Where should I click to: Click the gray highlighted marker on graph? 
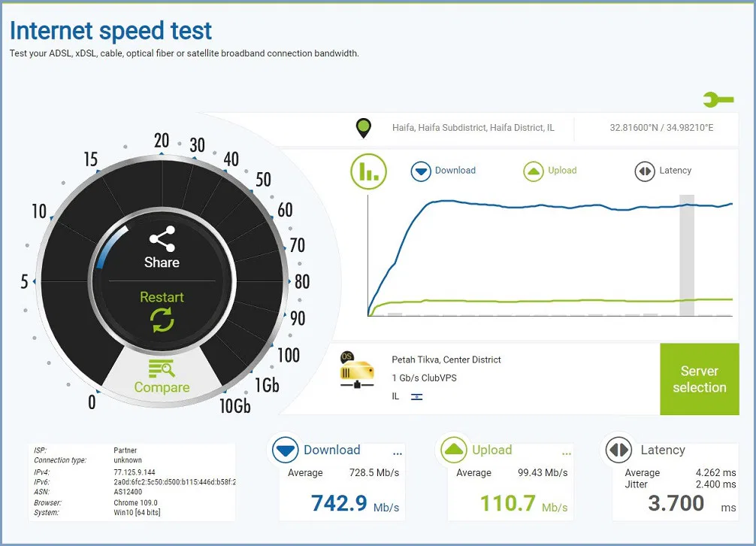pos(686,256)
